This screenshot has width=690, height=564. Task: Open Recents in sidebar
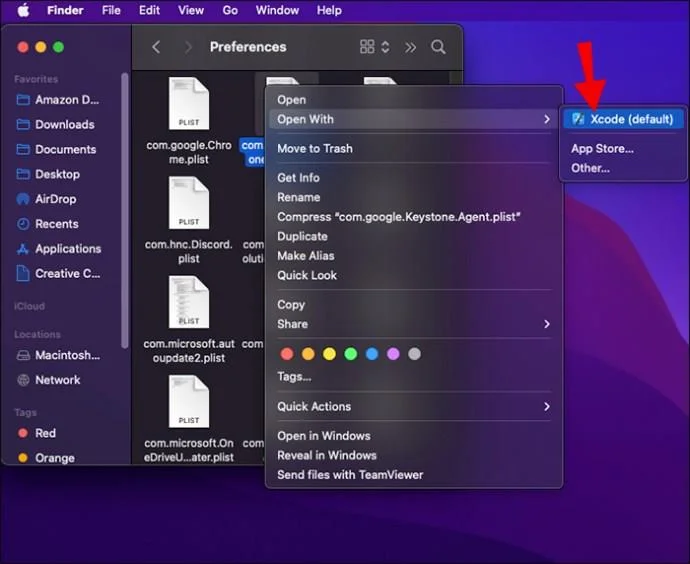[x=48, y=224]
